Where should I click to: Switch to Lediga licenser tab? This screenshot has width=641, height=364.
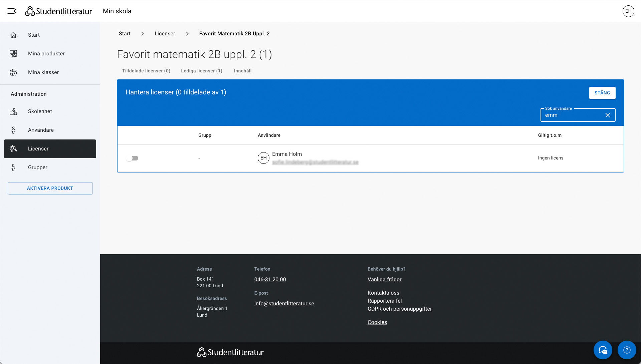pos(201,71)
